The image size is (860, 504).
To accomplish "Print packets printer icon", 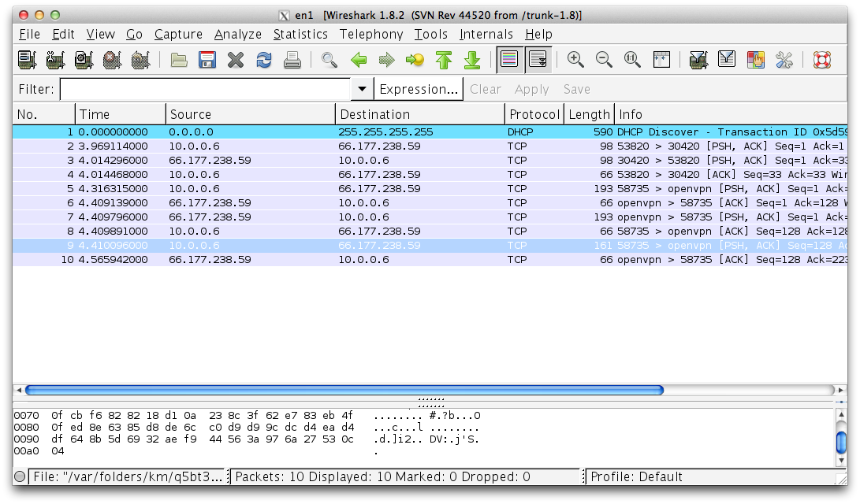I will coord(292,60).
